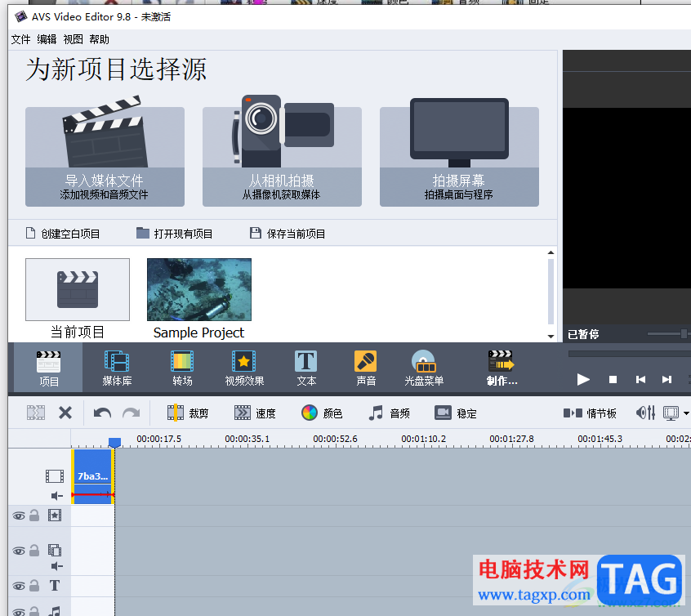Open the 视频效果 video effects tab
Screen dimensions: 691x616
(x=244, y=368)
